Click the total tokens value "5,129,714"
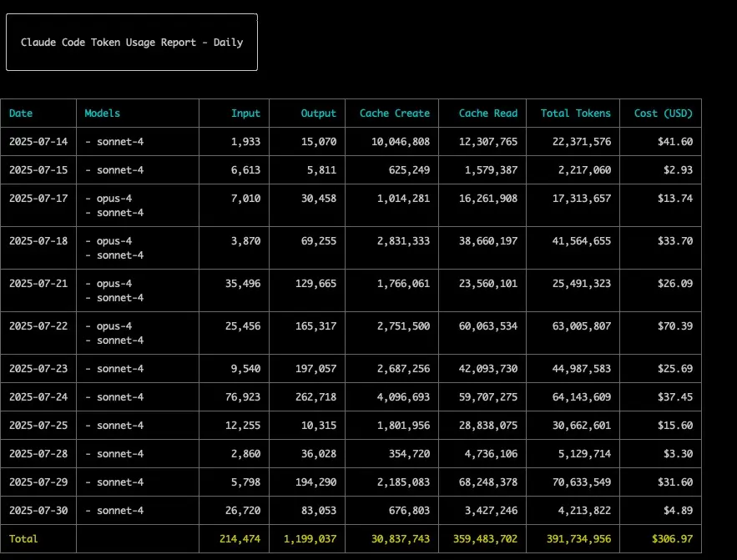The image size is (737, 560). pyautogui.click(x=584, y=453)
